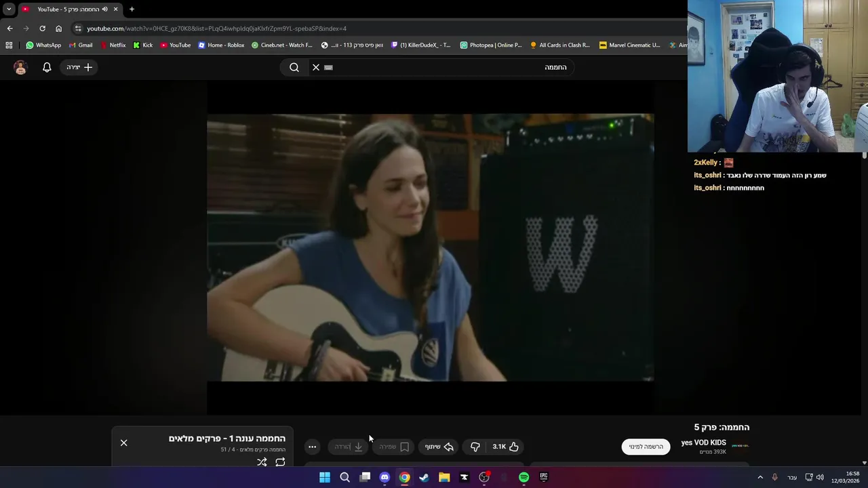
Task: Switch input language (עבר) in tray
Action: 792,477
